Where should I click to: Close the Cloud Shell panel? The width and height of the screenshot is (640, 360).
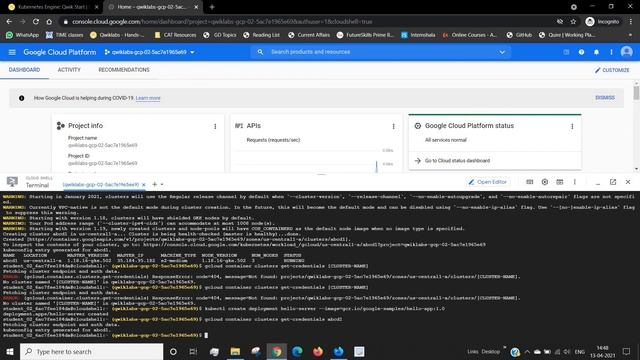click(x=628, y=182)
